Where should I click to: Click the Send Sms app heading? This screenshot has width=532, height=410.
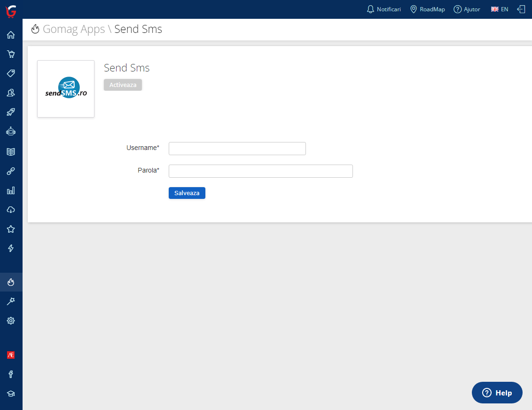tap(126, 68)
